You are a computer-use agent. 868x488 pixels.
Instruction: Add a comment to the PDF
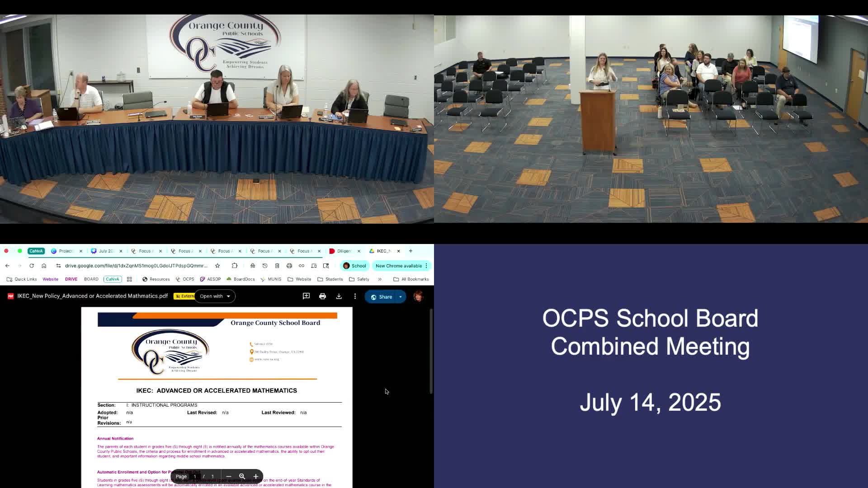(306, 296)
